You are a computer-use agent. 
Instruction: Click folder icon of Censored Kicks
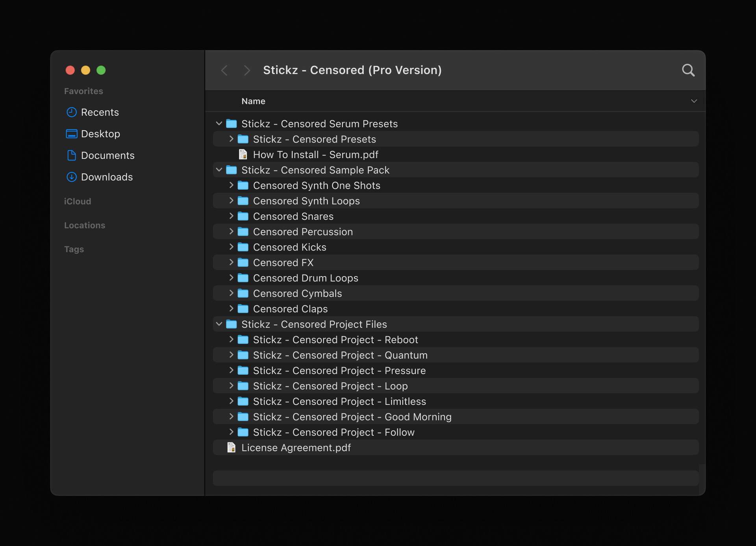243,247
